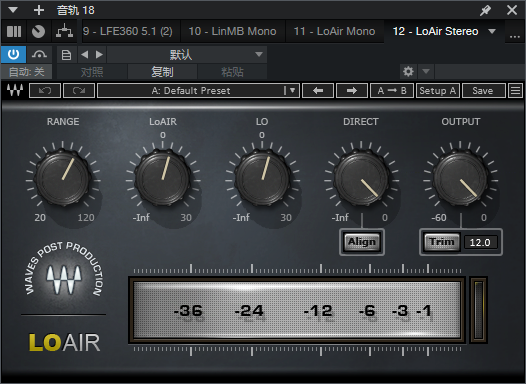Click the 自动: 关 automation button
This screenshot has width=526, height=384.
pyautogui.click(x=27, y=72)
